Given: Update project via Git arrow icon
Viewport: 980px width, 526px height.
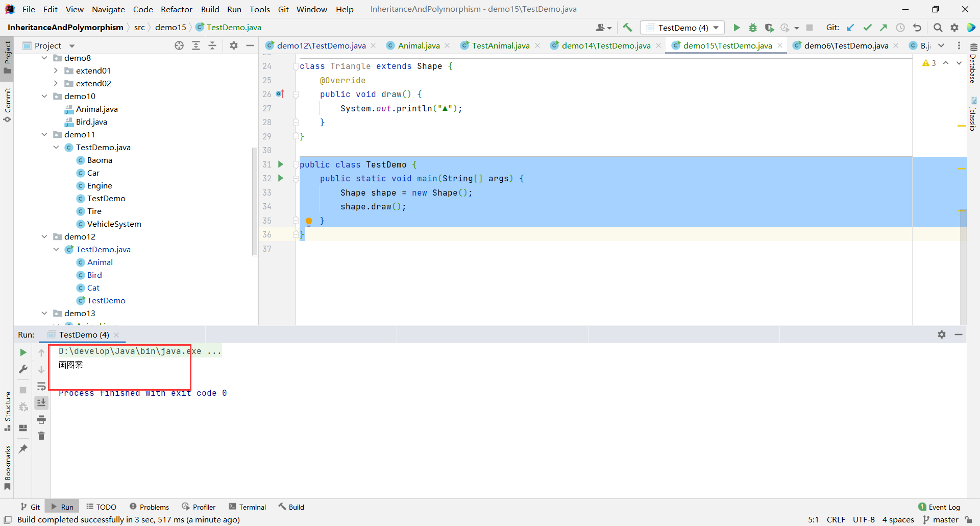Looking at the screenshot, I should [x=850, y=28].
